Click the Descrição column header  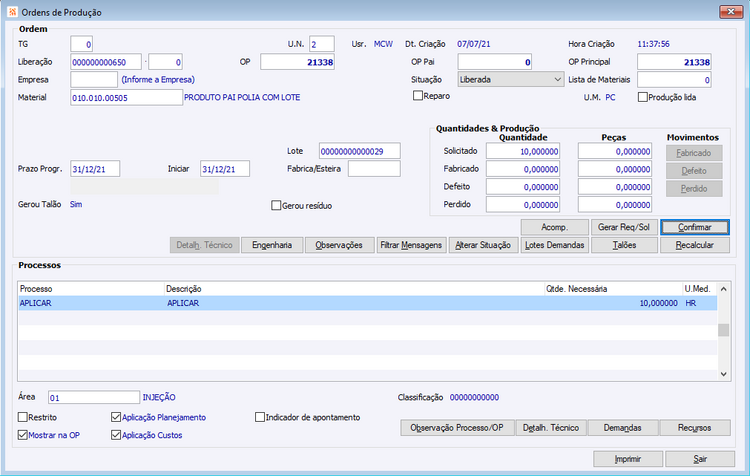point(354,289)
